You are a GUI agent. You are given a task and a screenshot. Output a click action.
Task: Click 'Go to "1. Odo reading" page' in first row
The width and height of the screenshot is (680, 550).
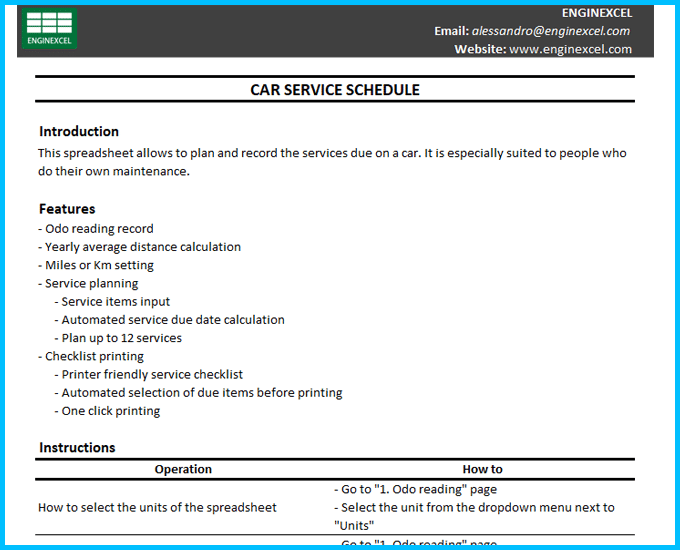415,489
